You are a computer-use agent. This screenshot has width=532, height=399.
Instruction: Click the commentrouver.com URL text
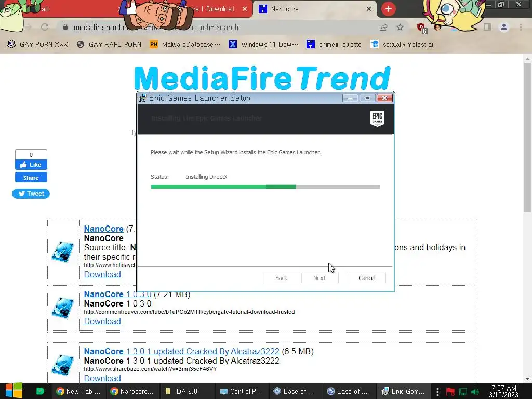pyautogui.click(x=189, y=312)
